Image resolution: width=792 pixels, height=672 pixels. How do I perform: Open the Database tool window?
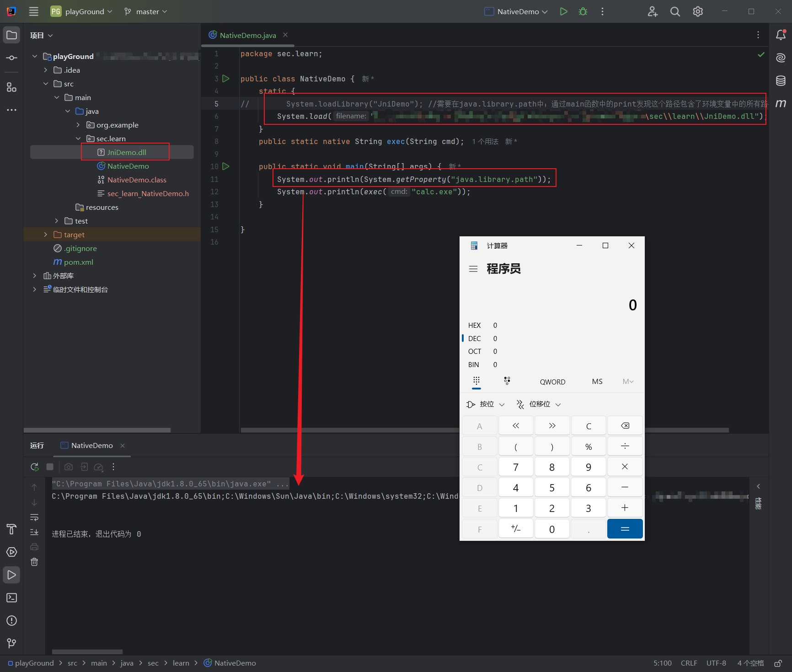[781, 81]
